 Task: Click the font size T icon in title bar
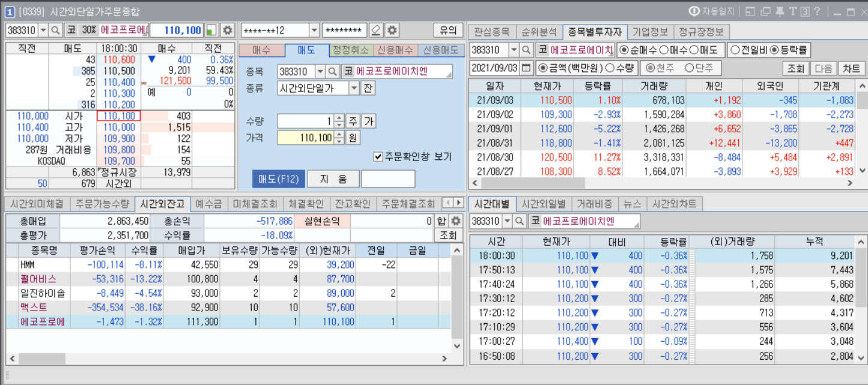793,11
